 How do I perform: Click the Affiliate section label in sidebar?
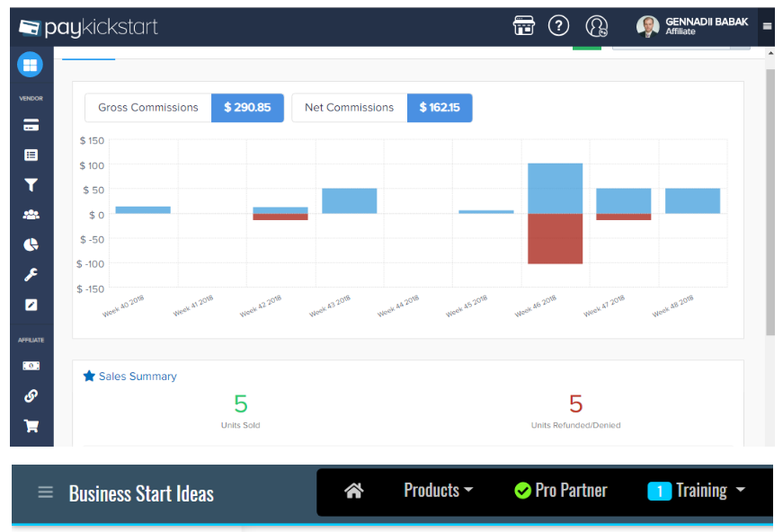click(x=31, y=340)
